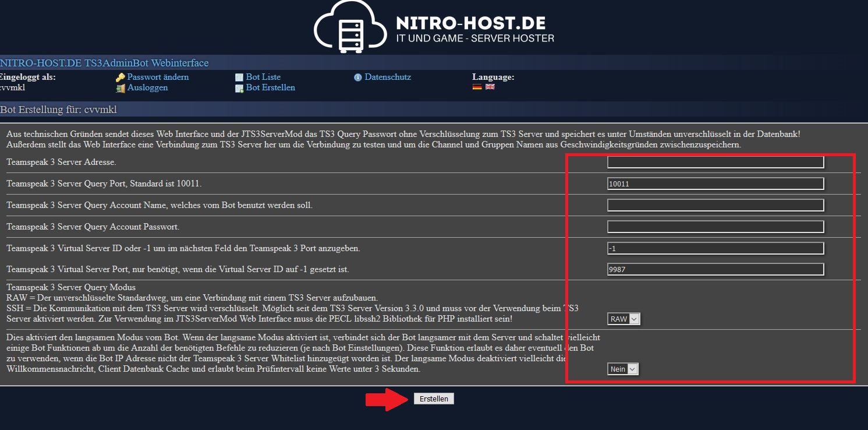Click the list icon beside Bot Liste
Screen dimensions: 868x430
(239, 77)
